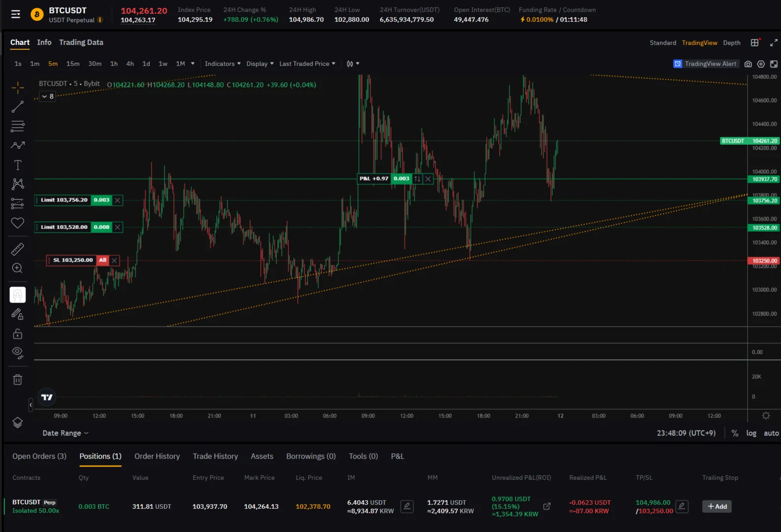Close the position via the P&L label X
This screenshot has width=781, height=532.
coord(428,179)
